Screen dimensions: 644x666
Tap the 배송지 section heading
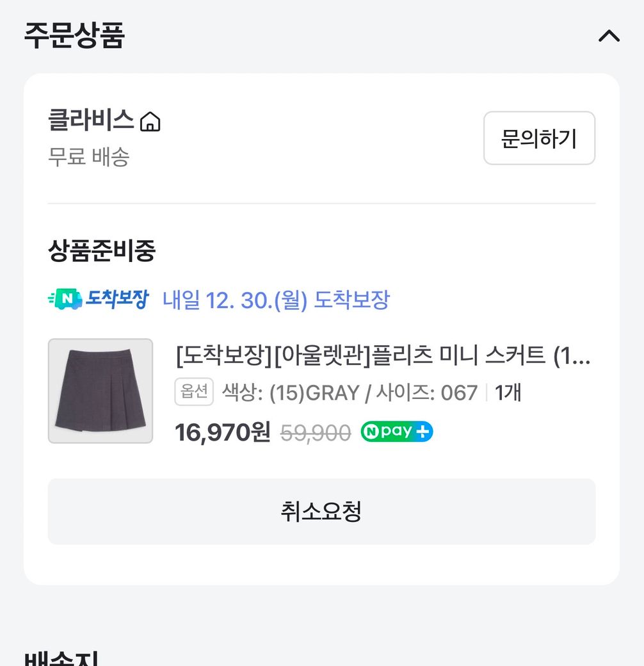coord(61,658)
